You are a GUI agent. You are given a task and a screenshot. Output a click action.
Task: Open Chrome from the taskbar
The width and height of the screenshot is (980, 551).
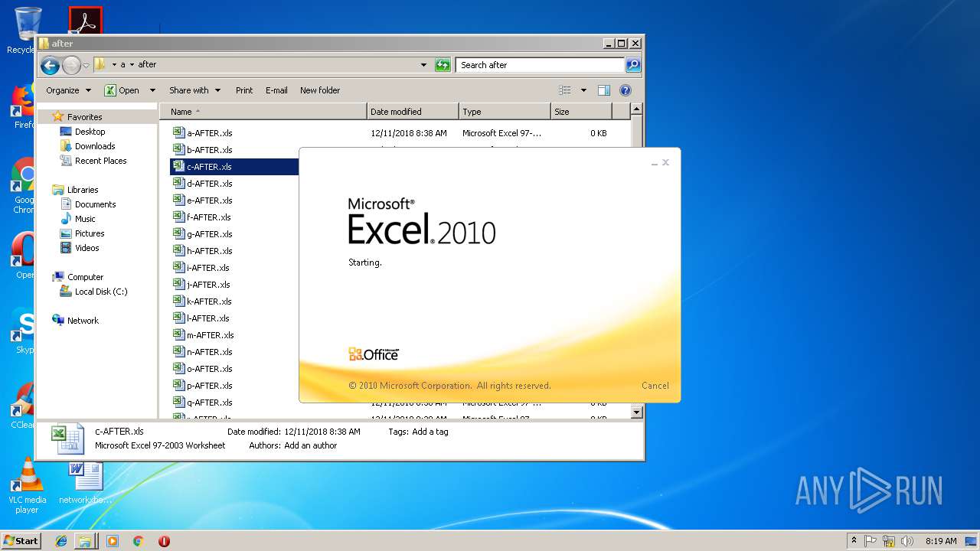point(138,541)
